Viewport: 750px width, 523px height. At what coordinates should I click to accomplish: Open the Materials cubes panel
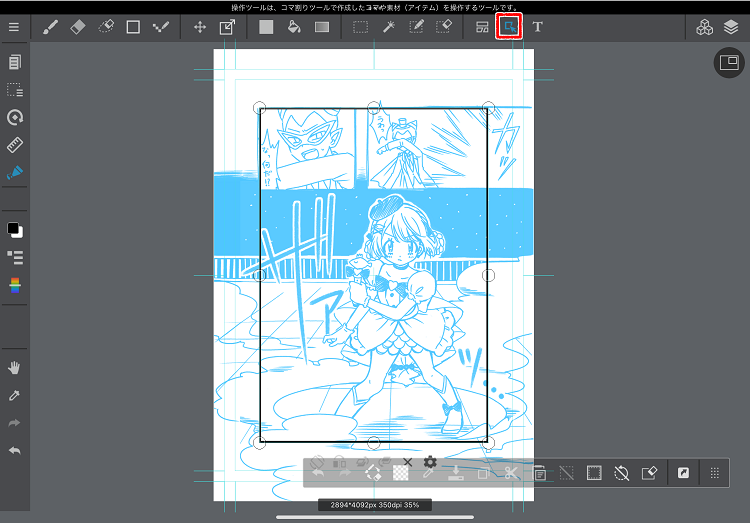(704, 27)
